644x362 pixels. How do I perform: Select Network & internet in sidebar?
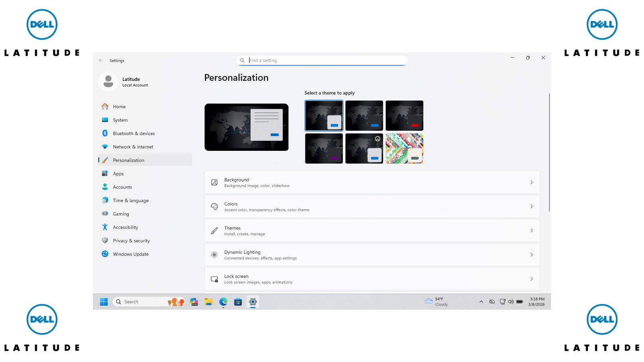[x=145, y=147]
